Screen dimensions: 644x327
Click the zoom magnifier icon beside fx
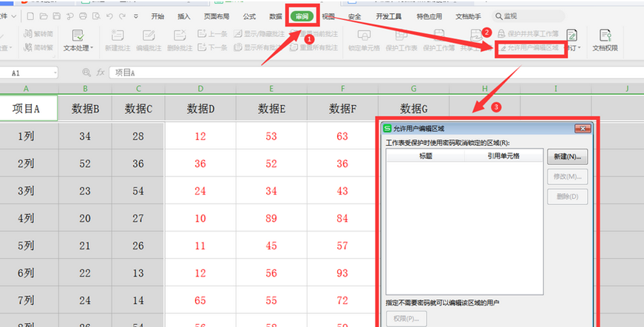87,73
